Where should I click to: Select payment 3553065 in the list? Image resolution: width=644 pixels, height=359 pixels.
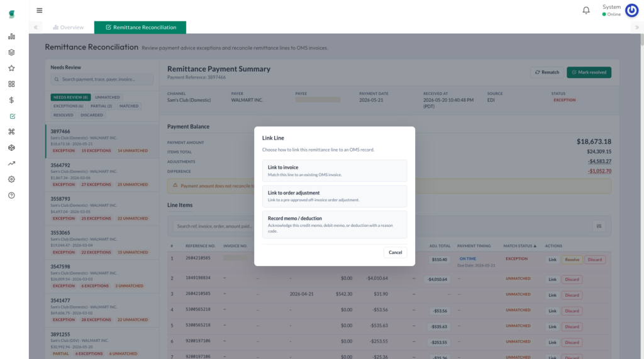click(x=103, y=242)
